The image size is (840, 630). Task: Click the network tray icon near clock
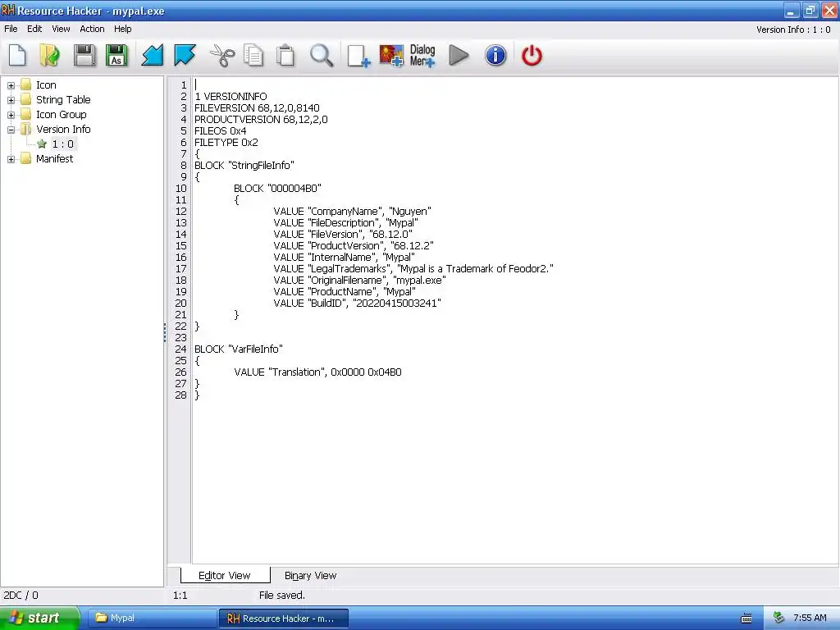pyautogui.click(x=779, y=618)
